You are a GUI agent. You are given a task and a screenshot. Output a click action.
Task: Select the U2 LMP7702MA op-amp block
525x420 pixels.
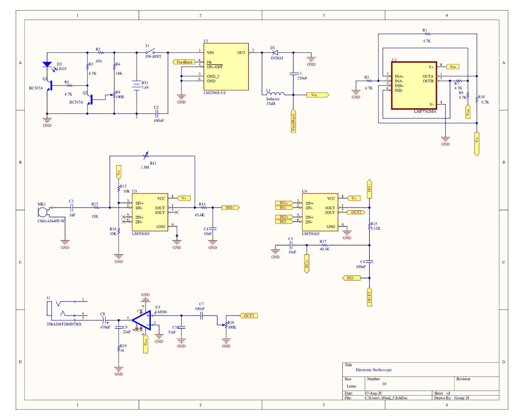(414, 85)
